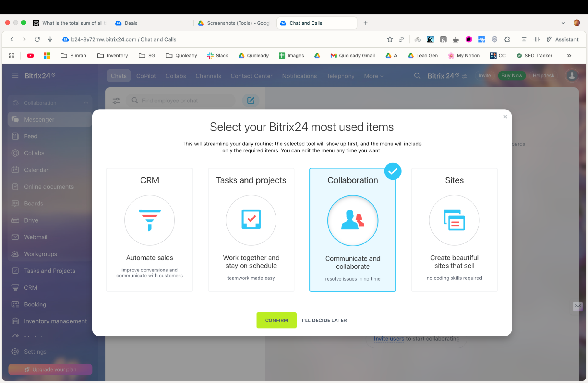Select Drive in the sidebar
588x383 pixels.
[31, 220]
